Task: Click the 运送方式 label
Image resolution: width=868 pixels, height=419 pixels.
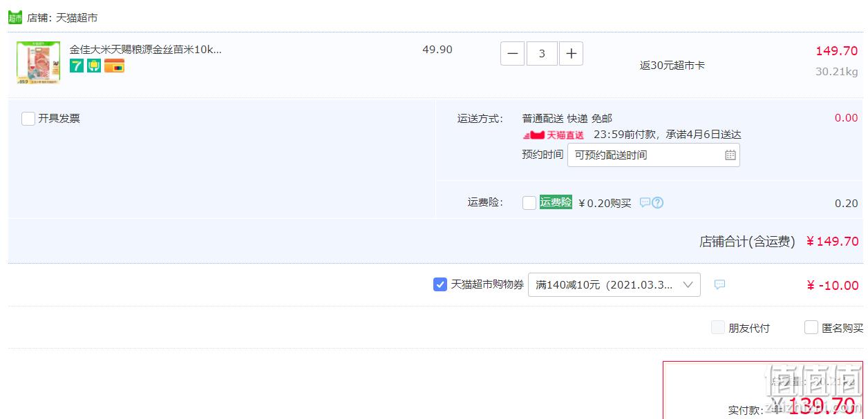Action: (x=480, y=119)
